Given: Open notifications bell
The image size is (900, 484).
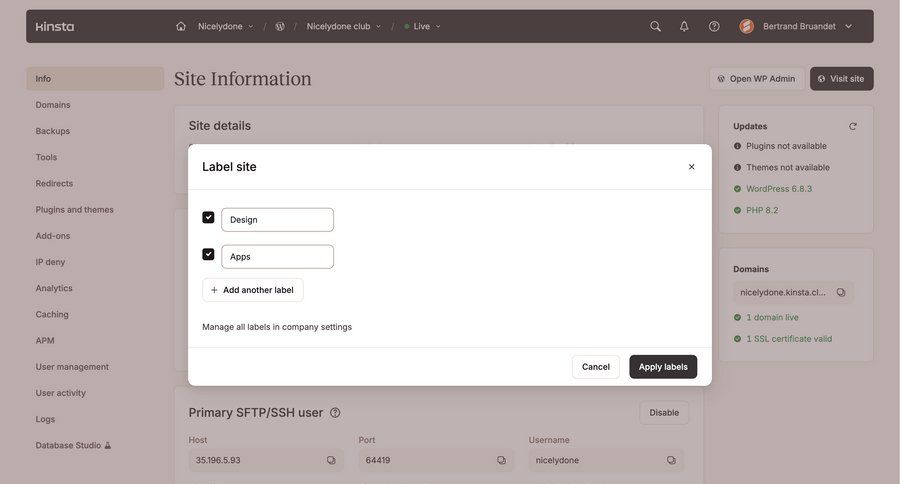Looking at the screenshot, I should (x=684, y=26).
